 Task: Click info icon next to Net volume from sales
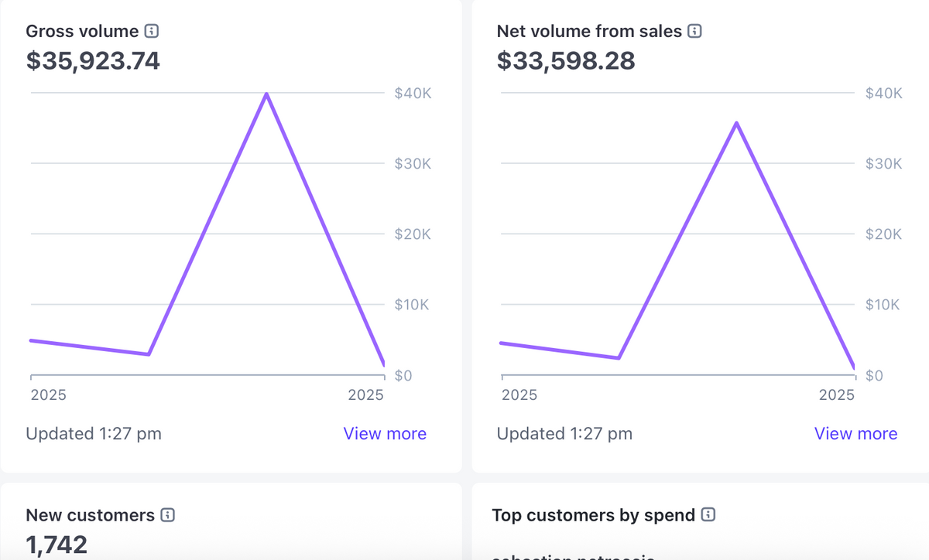click(x=694, y=32)
